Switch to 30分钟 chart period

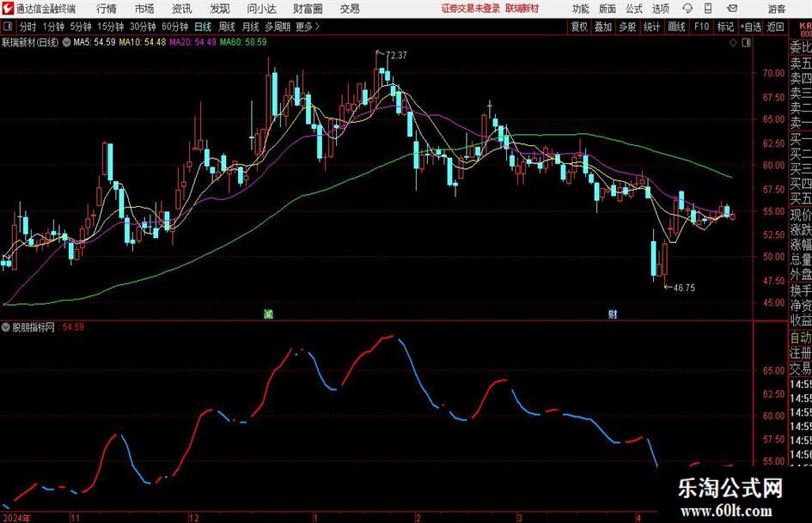[x=143, y=27]
